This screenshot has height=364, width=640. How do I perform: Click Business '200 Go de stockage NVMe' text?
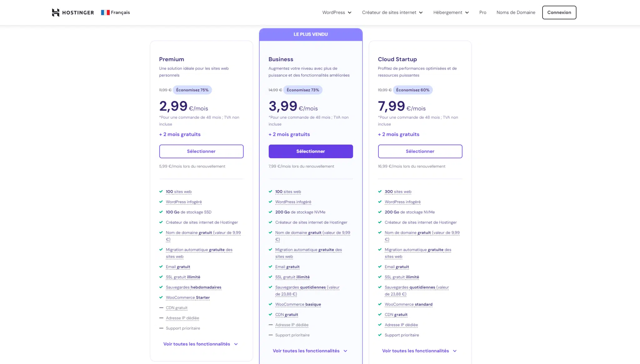click(x=300, y=212)
